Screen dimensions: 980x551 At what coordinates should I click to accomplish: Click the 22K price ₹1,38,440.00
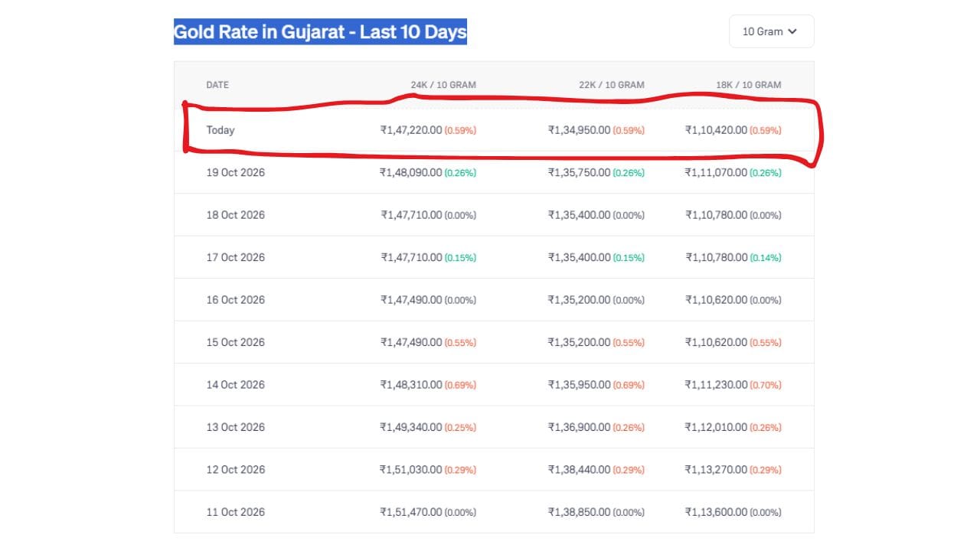580,470
